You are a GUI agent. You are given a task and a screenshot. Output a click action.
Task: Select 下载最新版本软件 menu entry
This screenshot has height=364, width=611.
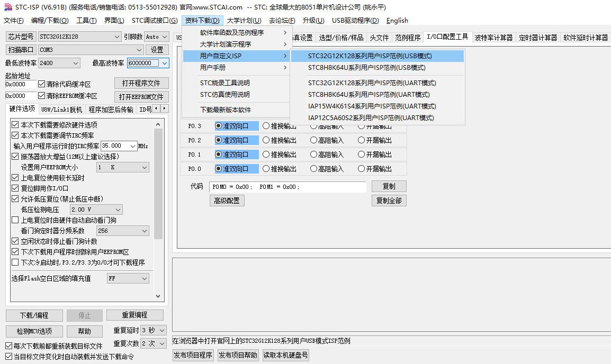236,110
